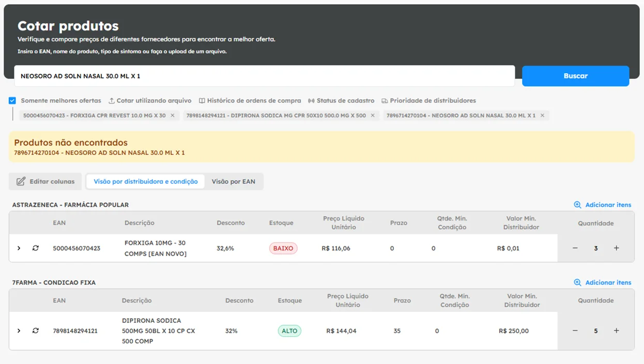This screenshot has height=364, width=644.
Task: Remove the DIPIRONA SODICA search tag
Action: 373,116
